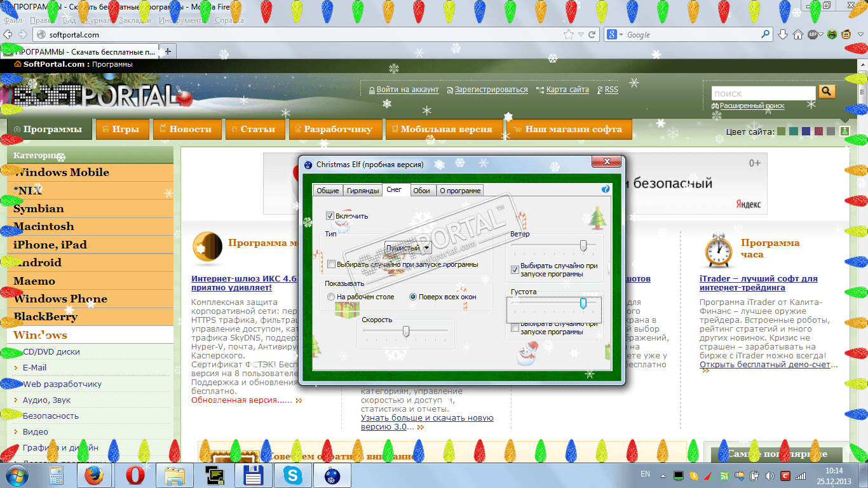Open the help icon in Christmas Elf
The height and width of the screenshot is (488, 868).
point(606,189)
